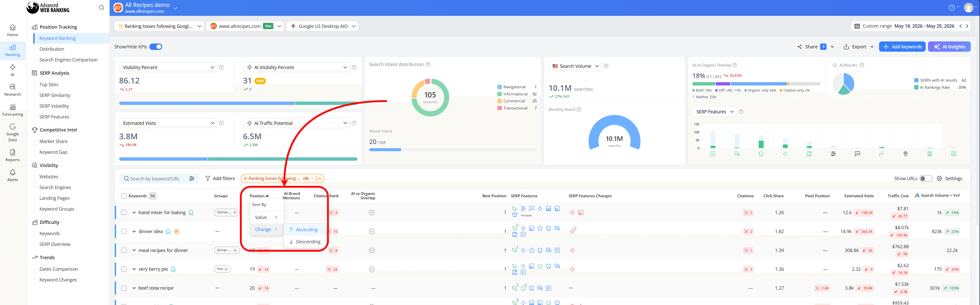Select the Change sort submenu item

(x=267, y=230)
